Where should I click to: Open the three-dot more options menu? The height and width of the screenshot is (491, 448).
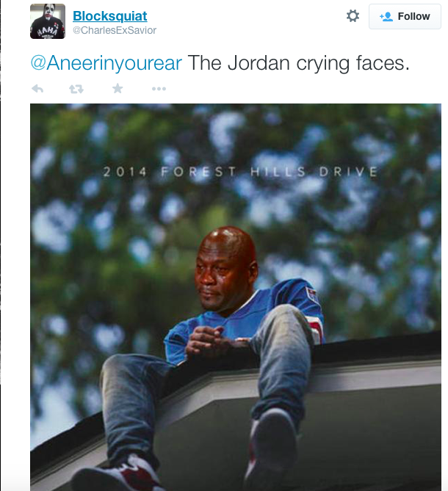point(159,89)
